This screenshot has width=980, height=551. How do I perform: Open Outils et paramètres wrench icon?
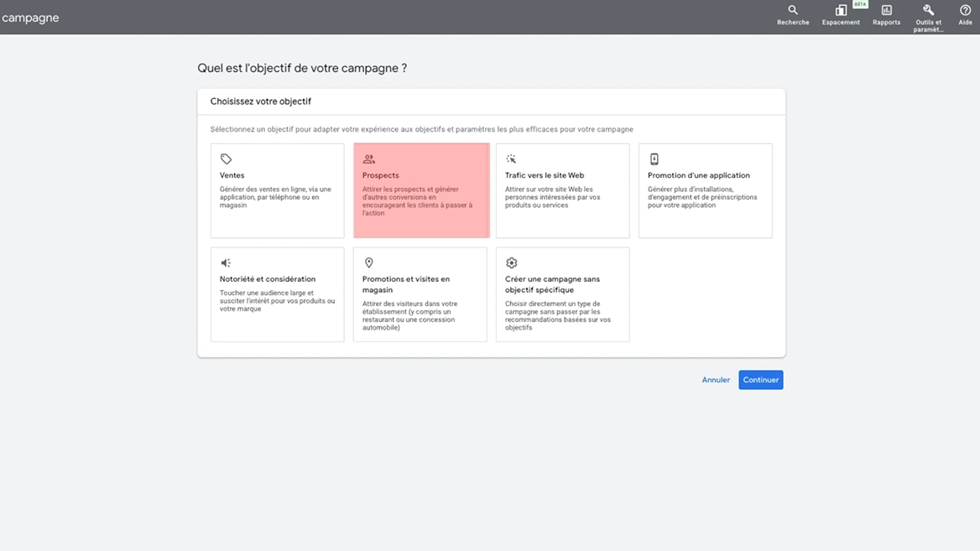(928, 10)
